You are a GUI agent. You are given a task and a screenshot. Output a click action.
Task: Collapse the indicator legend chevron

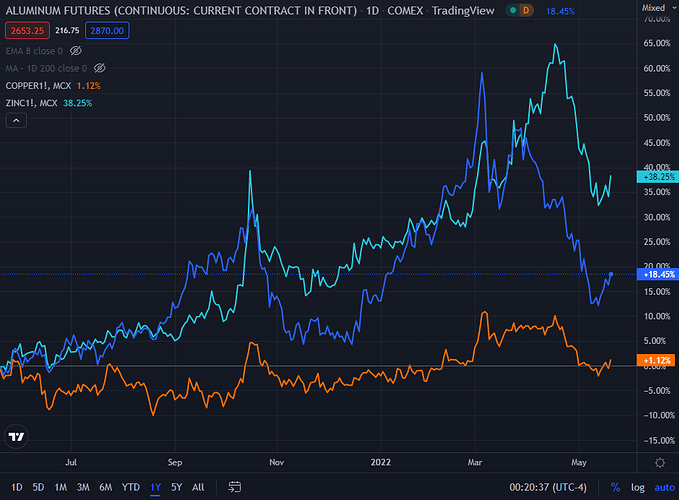[x=16, y=120]
